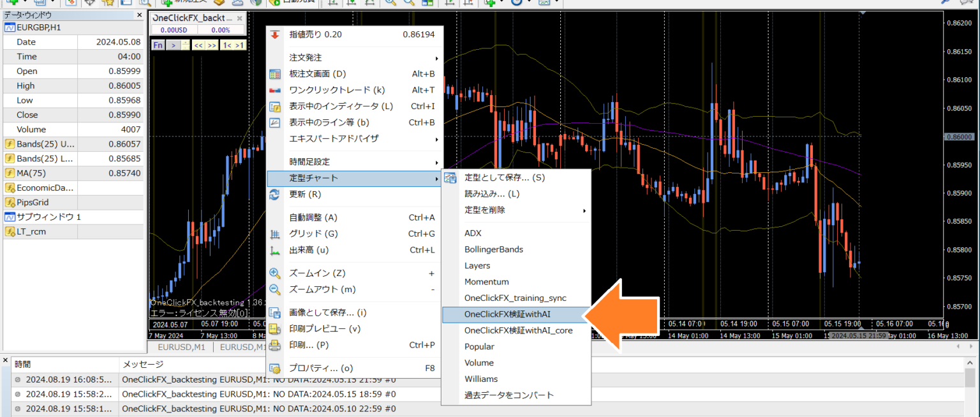This screenshot has width=980, height=417.
Task: Toggle Grid (グリッド) display on the chart
Action: 313,234
